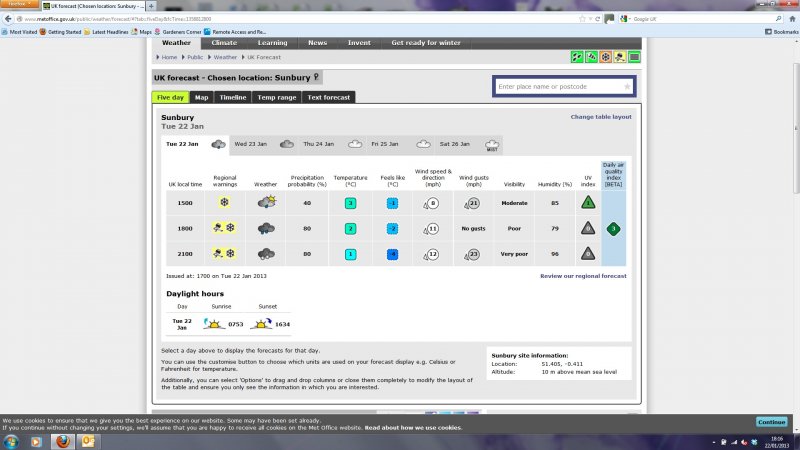Switch to the Temp range tab
The image size is (800, 450).
coord(277,97)
